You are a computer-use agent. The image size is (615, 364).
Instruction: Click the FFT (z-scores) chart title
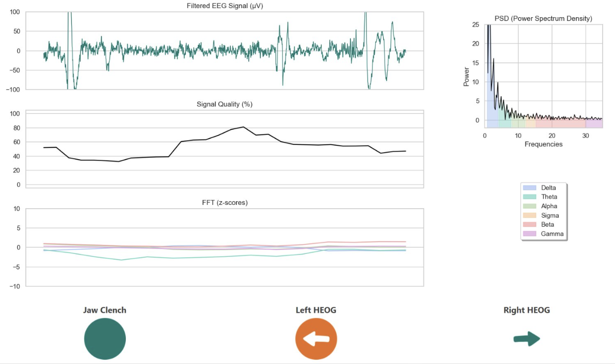(225, 202)
